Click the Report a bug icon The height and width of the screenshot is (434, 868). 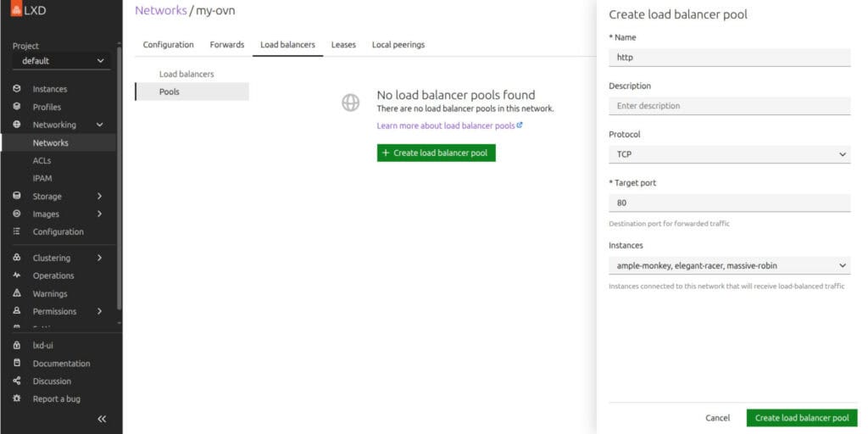pos(17,398)
